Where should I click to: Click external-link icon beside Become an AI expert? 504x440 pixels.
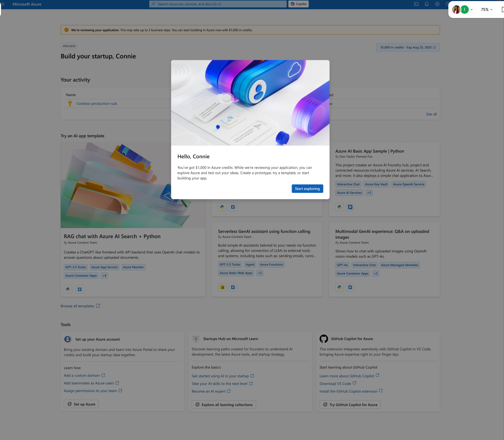(229, 391)
